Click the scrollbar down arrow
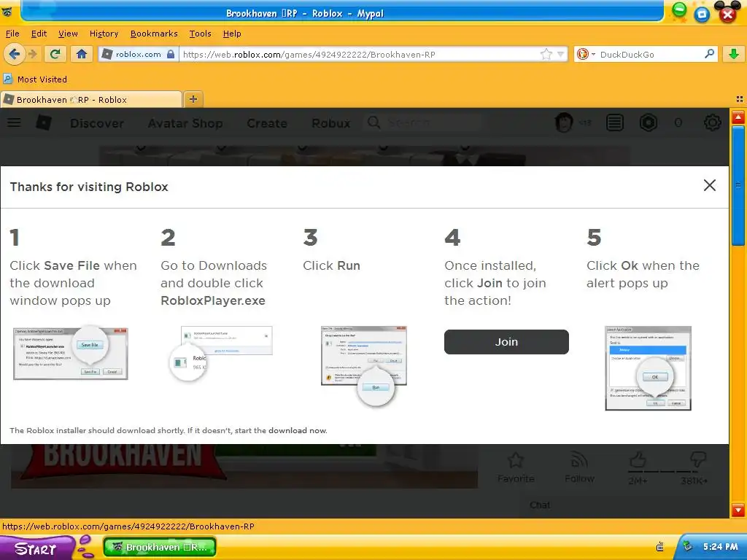747x560 pixels. coord(738,510)
